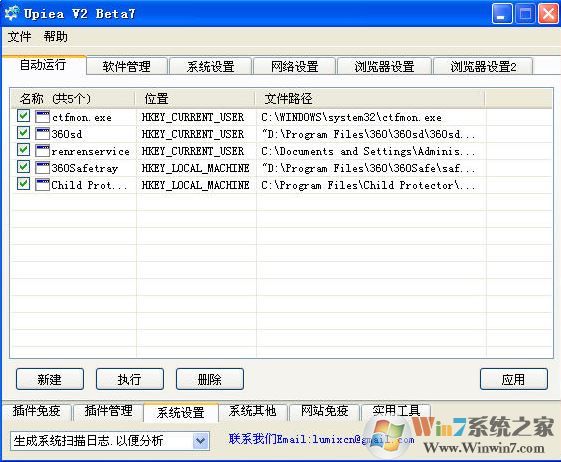
Task: Select the 插件免疫 bottom tab
Action: coord(36,411)
